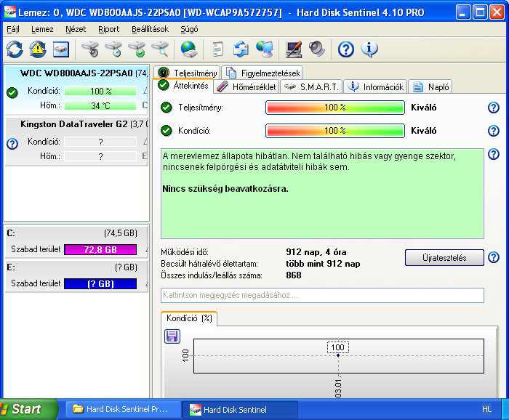
Task: Click the HL language indicator in tray
Action: 486,410
